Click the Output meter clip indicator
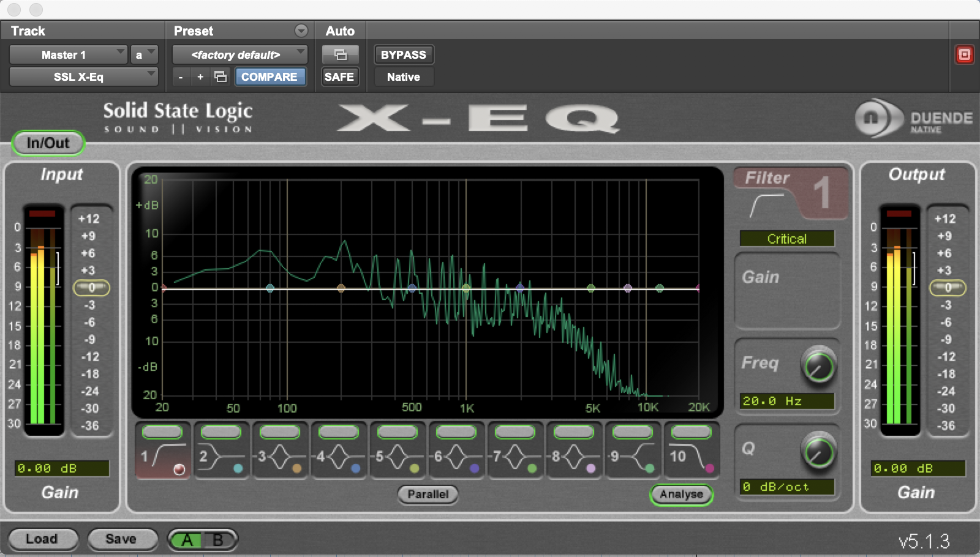 pyautogui.click(x=899, y=214)
